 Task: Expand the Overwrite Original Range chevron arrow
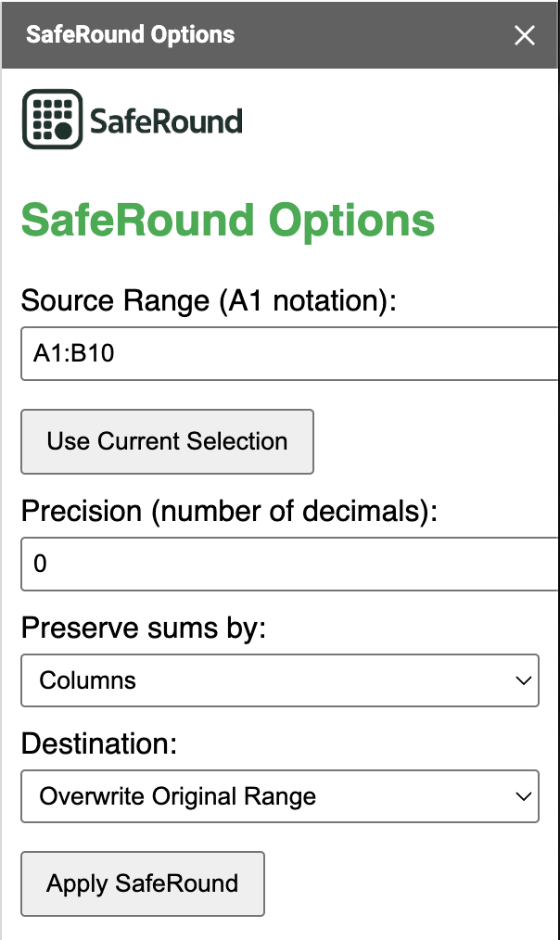point(524,796)
